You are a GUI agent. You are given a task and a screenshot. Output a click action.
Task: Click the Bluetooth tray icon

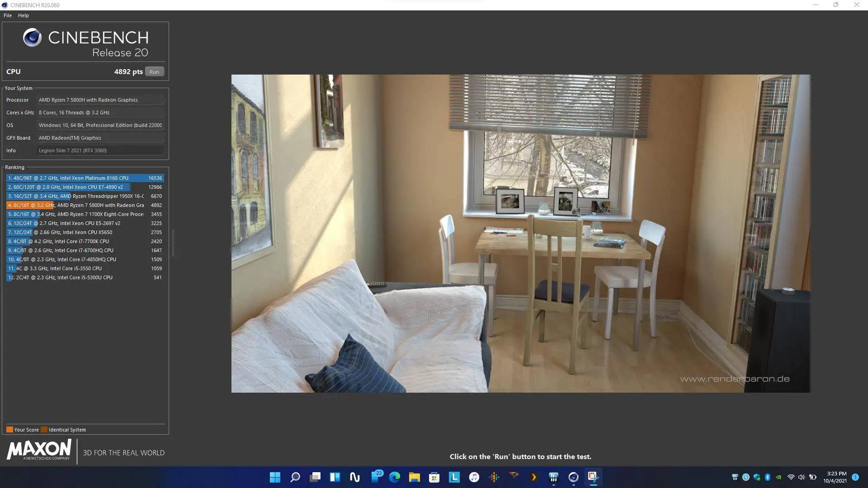click(767, 477)
